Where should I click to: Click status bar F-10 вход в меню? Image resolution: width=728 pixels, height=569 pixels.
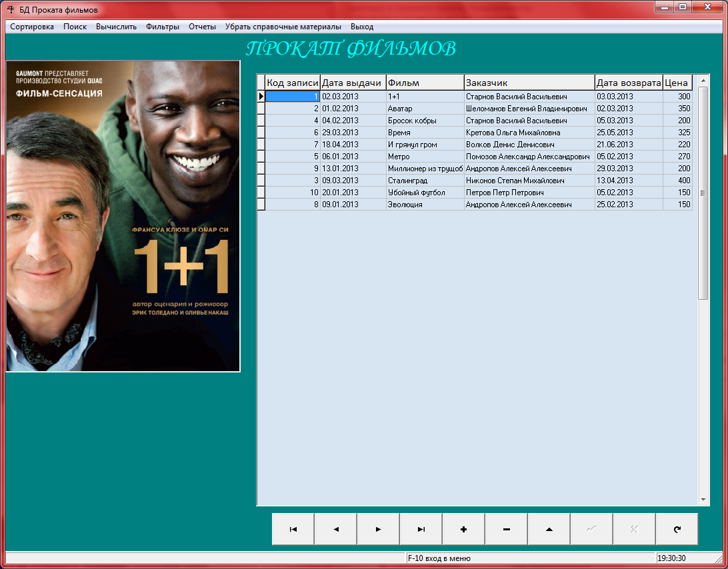530,558
